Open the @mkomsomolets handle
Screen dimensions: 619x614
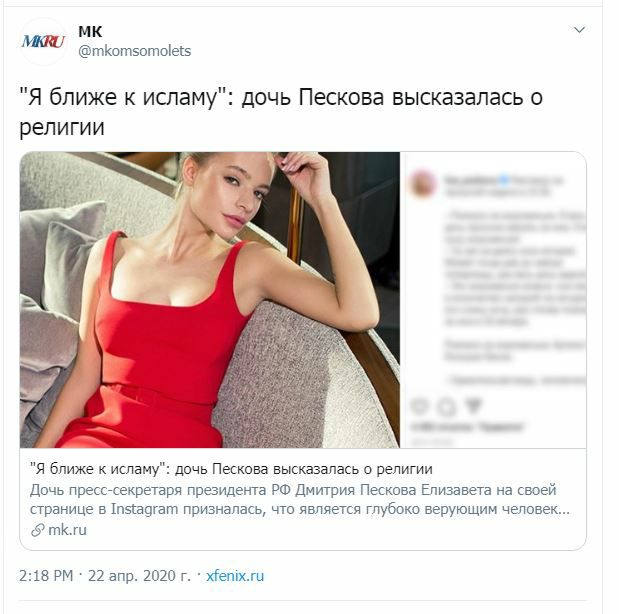coord(135,51)
